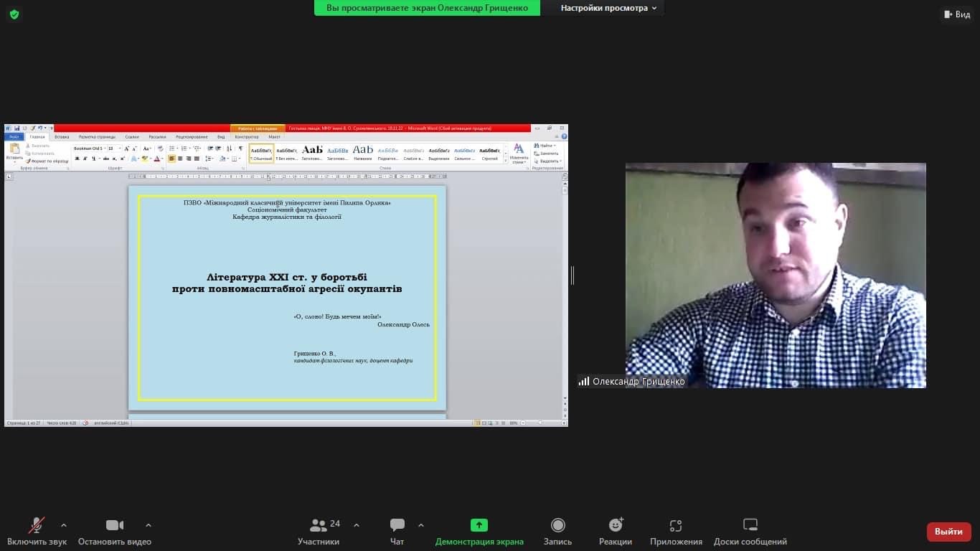
Task: Select the Вставка ribbon tab in Word
Action: (x=62, y=136)
